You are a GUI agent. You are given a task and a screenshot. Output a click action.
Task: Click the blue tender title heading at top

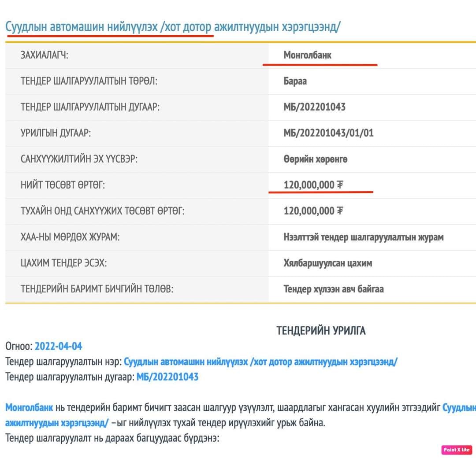click(x=173, y=27)
